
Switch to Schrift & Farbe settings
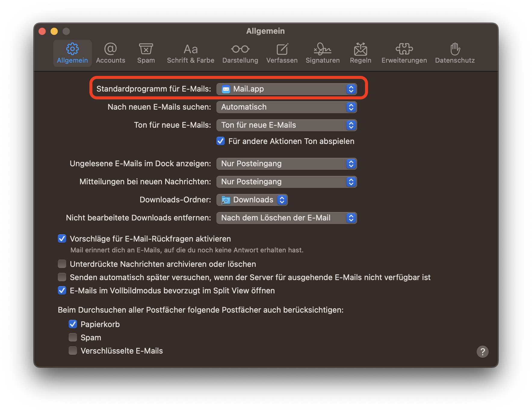click(190, 53)
